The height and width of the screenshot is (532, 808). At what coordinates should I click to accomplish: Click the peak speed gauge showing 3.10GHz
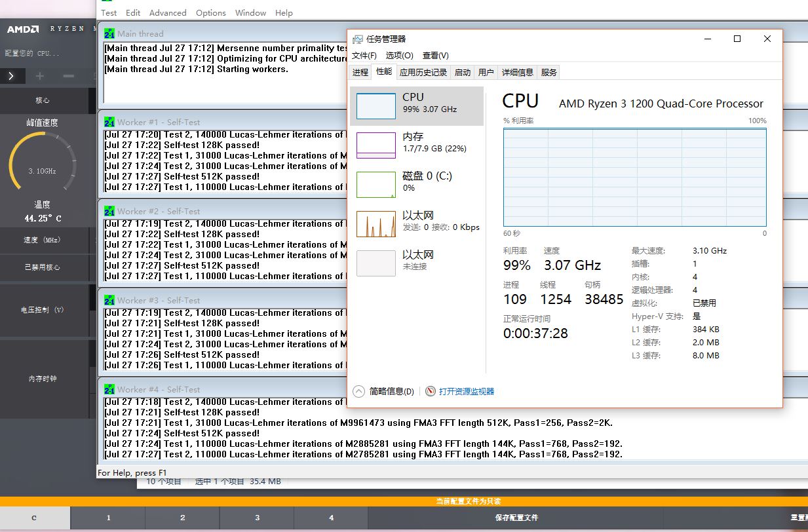[43, 159]
